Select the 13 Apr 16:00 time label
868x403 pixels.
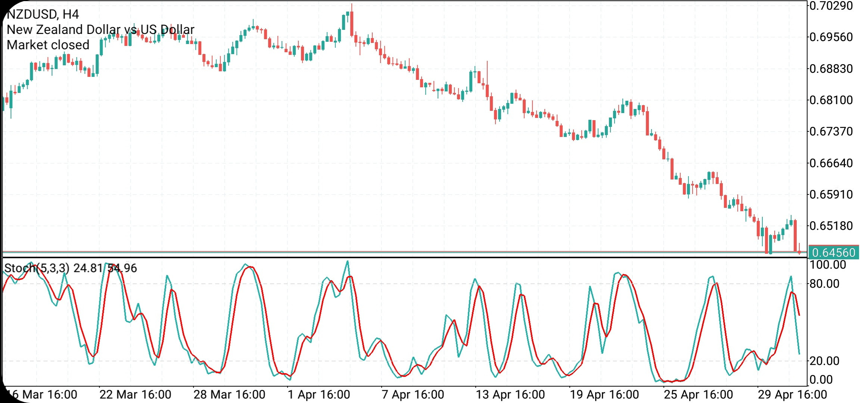tap(510, 394)
